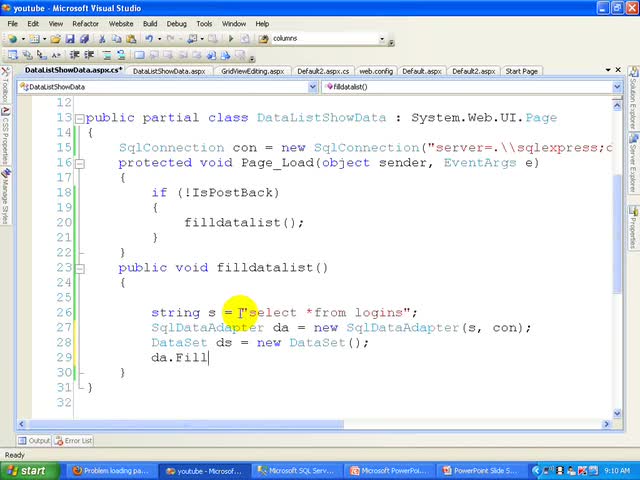
Task: Click the Add New Item toolbar icon
Action: (x=34, y=39)
